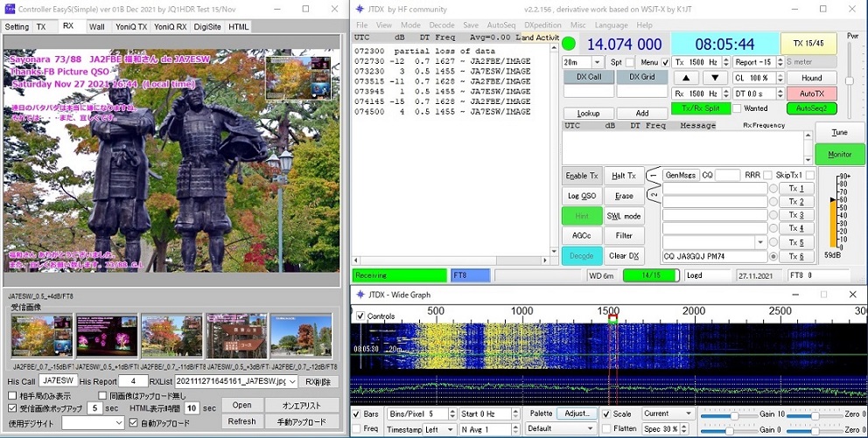Check the RRR option
The height and width of the screenshot is (438, 868).
767,175
